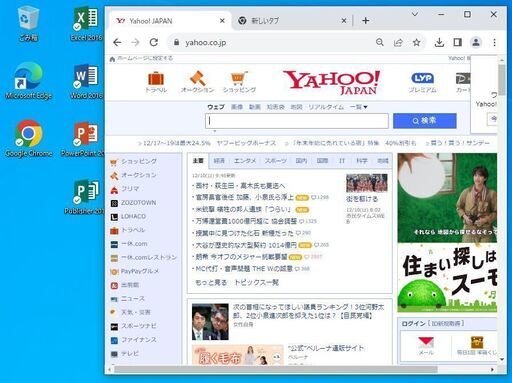The image size is (512, 383).
Task: Click into the Yahoo search input box
Action: [x=297, y=121]
